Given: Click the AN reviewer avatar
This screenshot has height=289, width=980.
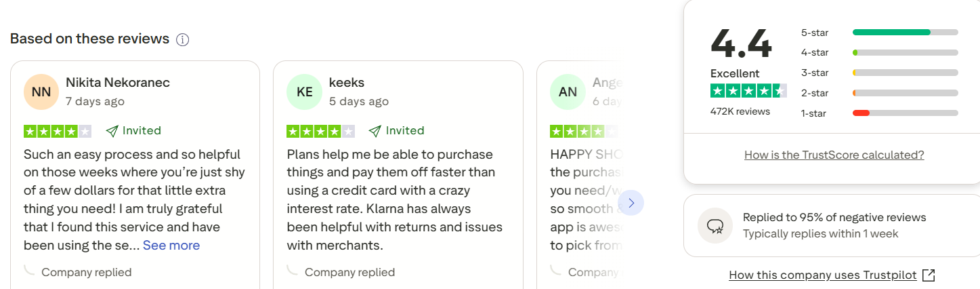Looking at the screenshot, I should pyautogui.click(x=568, y=92).
